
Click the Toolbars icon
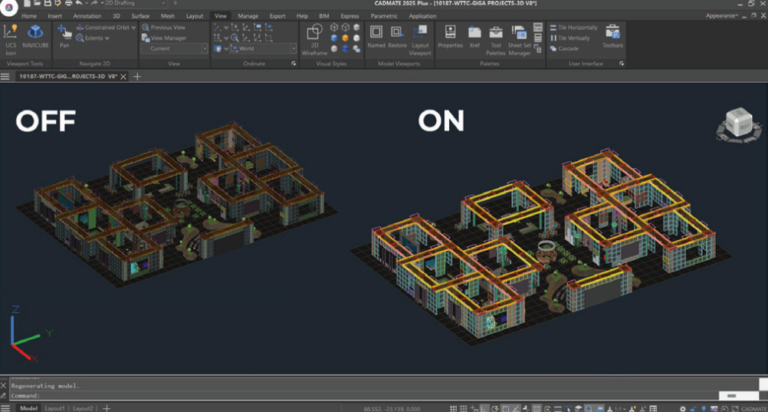(x=612, y=36)
